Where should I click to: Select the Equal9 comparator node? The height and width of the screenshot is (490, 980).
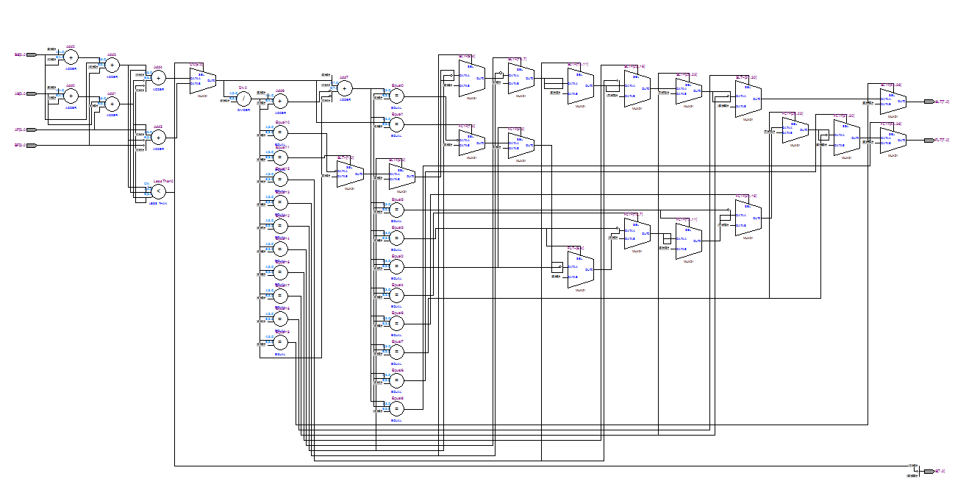click(x=397, y=408)
